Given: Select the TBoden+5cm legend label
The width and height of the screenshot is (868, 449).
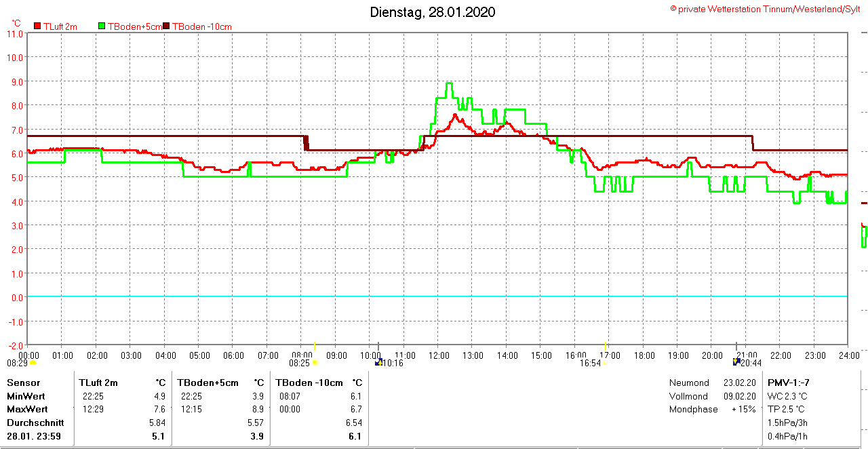Looking at the screenshot, I should click(134, 26).
